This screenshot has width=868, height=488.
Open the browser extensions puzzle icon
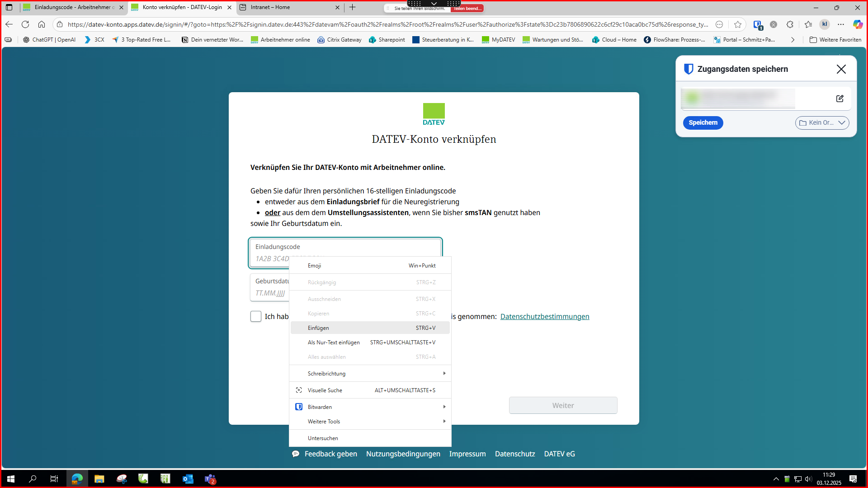(x=790, y=24)
